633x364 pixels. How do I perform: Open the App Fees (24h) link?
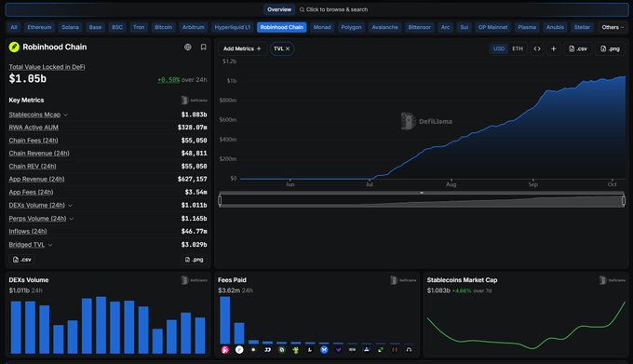click(31, 192)
